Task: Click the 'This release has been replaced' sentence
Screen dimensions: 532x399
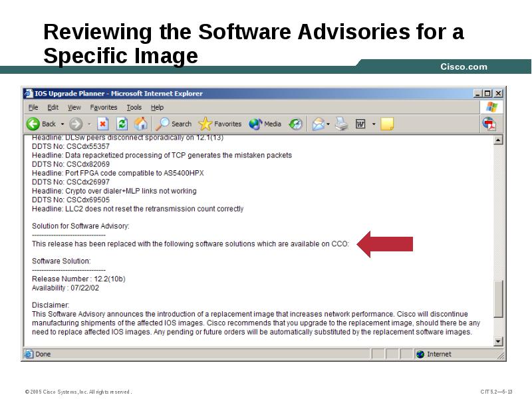Action: click(190, 244)
